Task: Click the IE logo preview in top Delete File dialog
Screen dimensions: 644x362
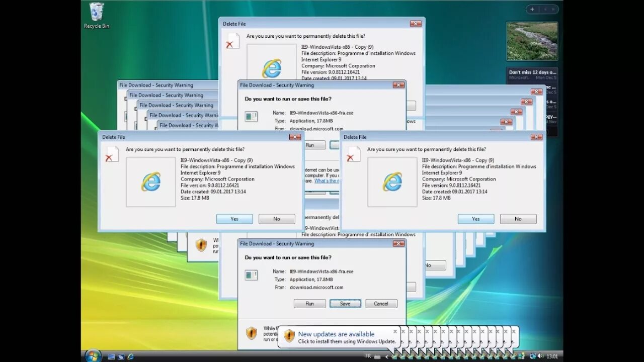Action: 272,63
